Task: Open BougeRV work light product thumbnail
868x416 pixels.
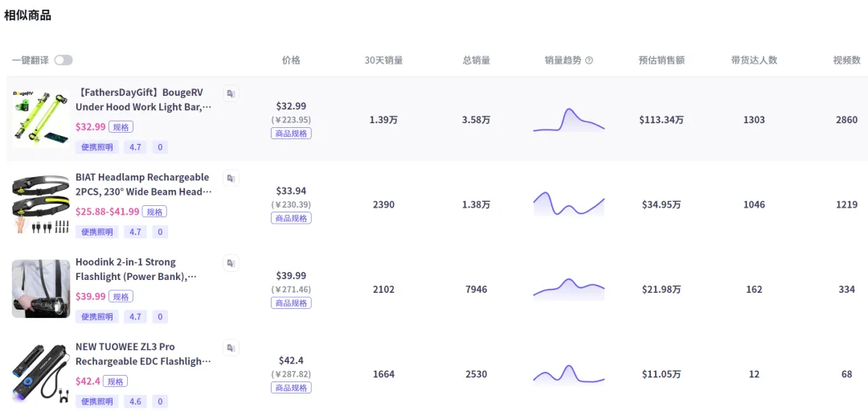Action: pyautogui.click(x=41, y=118)
